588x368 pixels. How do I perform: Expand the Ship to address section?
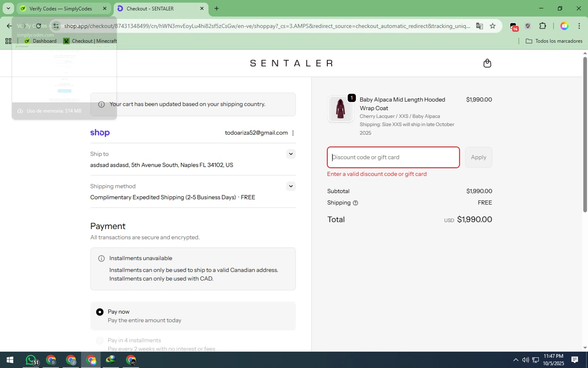[290, 154]
